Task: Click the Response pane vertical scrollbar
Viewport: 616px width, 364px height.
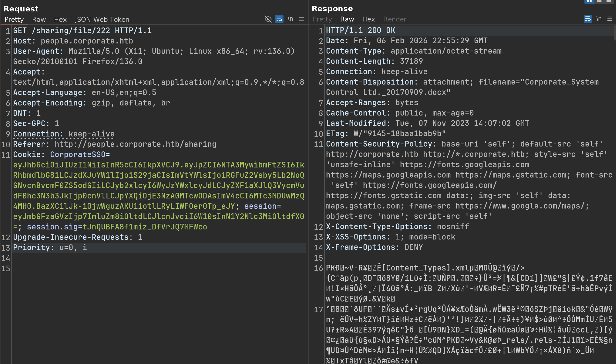Action: pos(615,33)
